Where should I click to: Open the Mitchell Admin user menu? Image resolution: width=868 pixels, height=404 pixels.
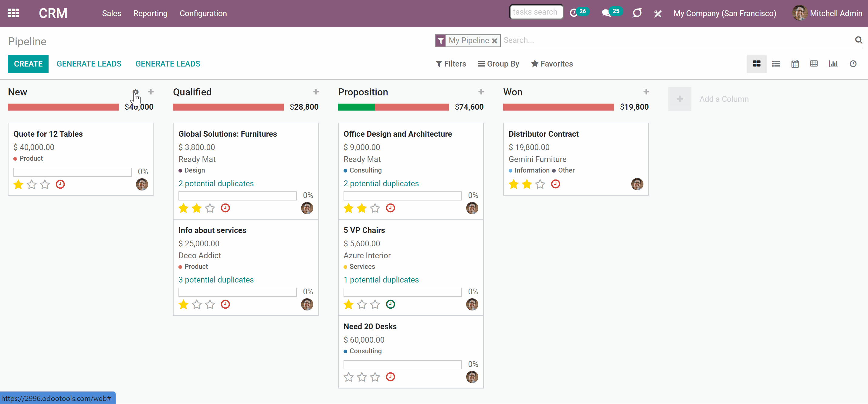click(827, 13)
